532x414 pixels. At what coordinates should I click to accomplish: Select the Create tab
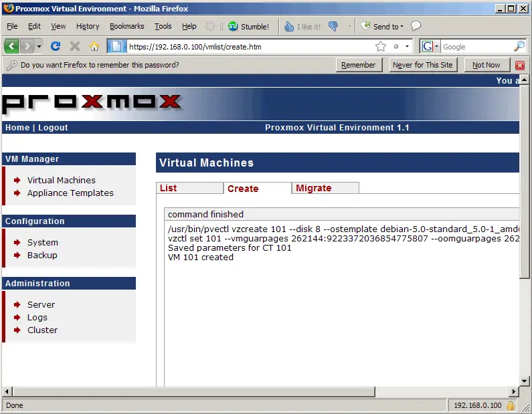click(x=257, y=188)
